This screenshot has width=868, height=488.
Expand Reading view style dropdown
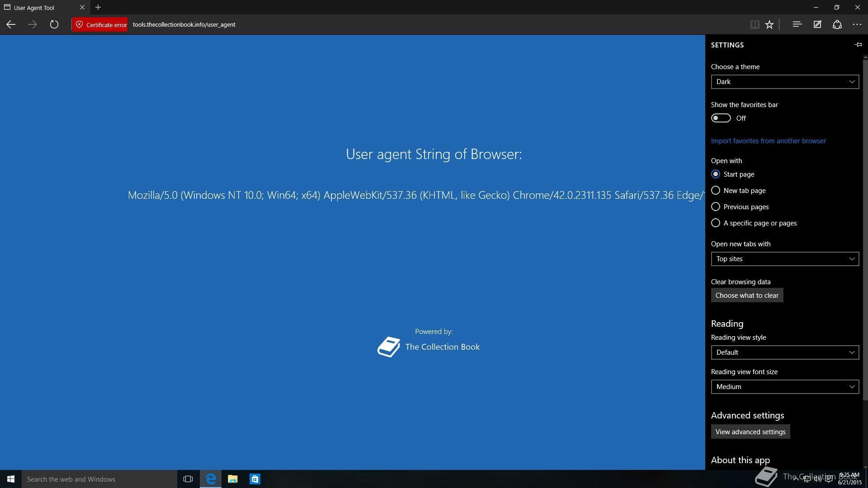pyautogui.click(x=785, y=352)
